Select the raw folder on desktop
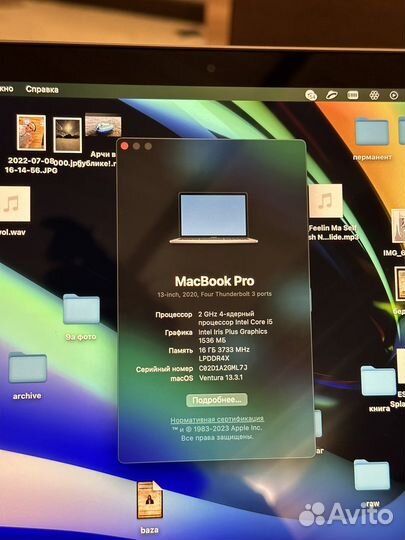405x540 pixels. point(372,475)
